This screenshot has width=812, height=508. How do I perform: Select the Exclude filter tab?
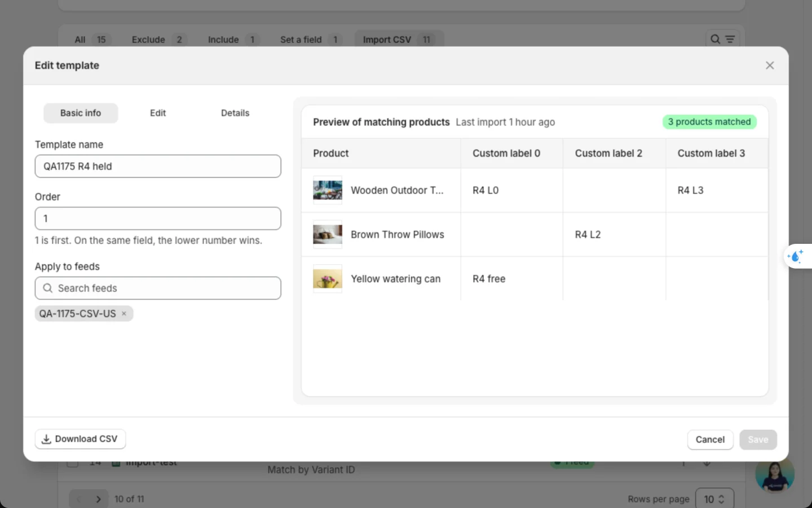click(x=157, y=40)
